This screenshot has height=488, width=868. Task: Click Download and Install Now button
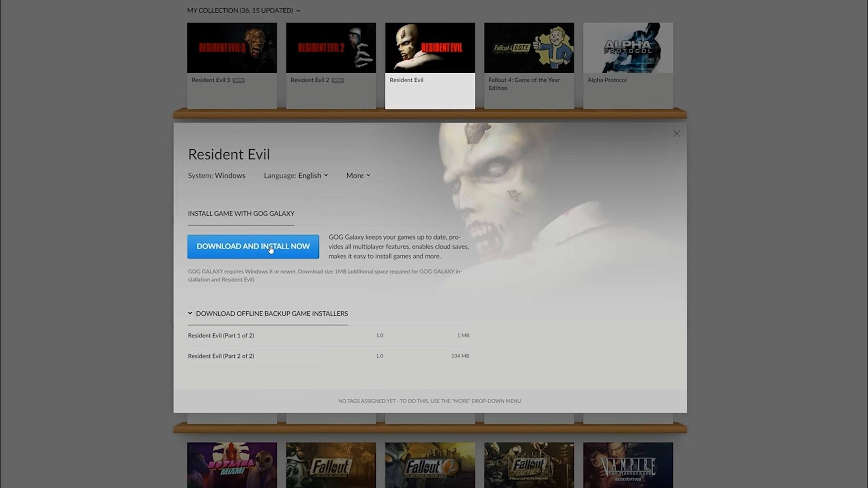click(253, 246)
